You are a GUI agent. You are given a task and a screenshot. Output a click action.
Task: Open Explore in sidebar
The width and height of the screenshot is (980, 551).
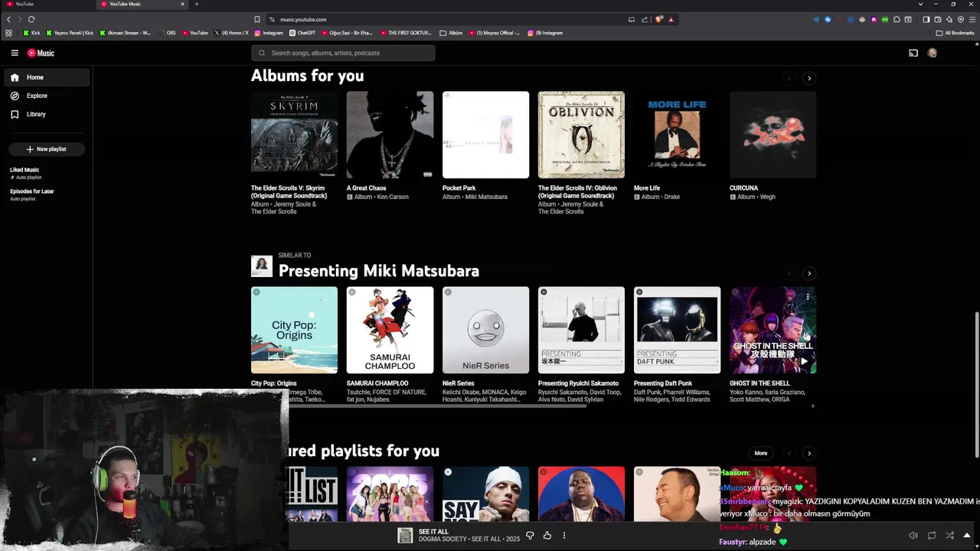pyautogui.click(x=47, y=96)
